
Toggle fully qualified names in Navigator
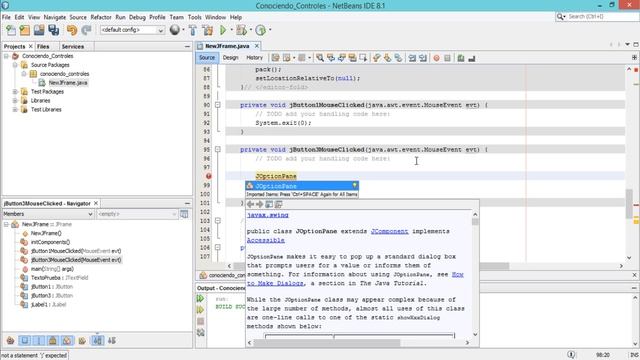(x=82, y=340)
